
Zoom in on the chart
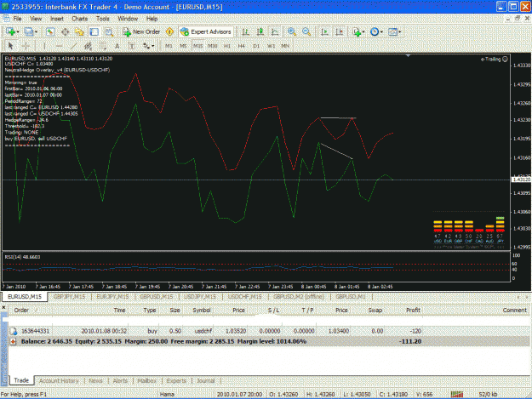(x=291, y=31)
